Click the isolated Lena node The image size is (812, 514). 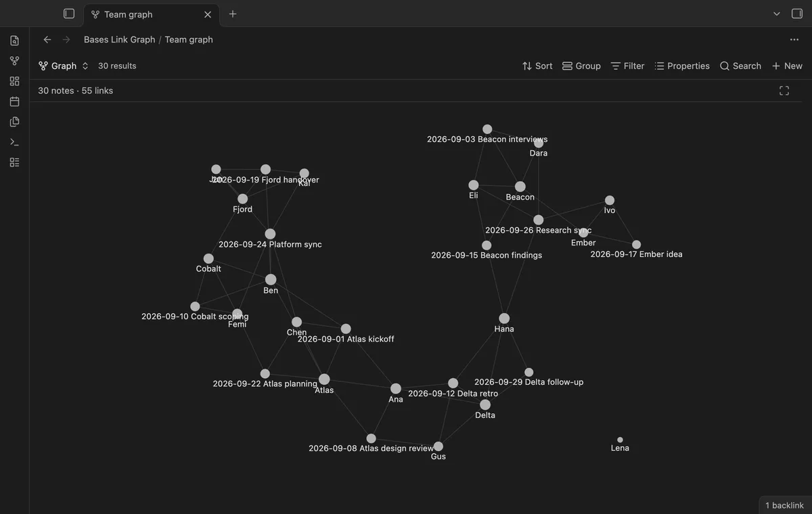(620, 440)
